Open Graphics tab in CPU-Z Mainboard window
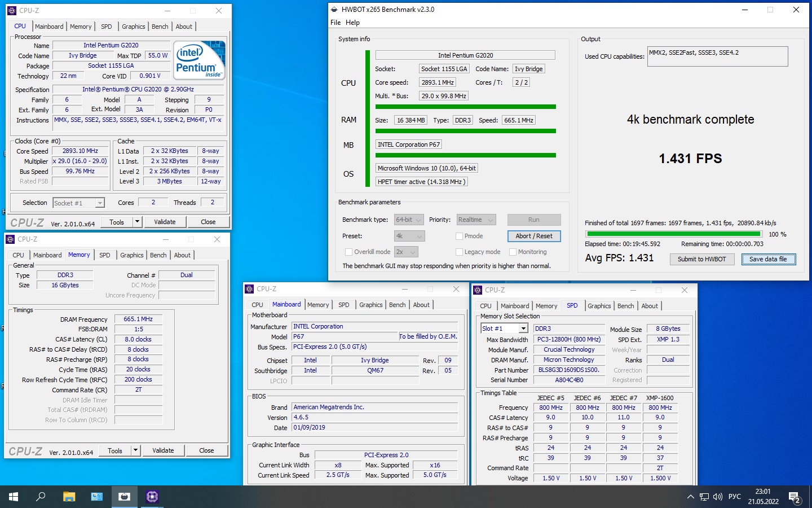 [371, 305]
